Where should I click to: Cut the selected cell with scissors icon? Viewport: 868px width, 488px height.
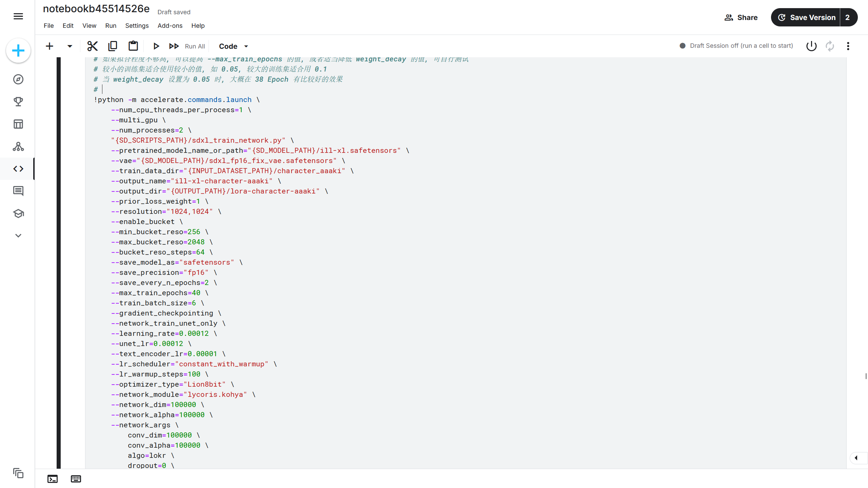92,46
